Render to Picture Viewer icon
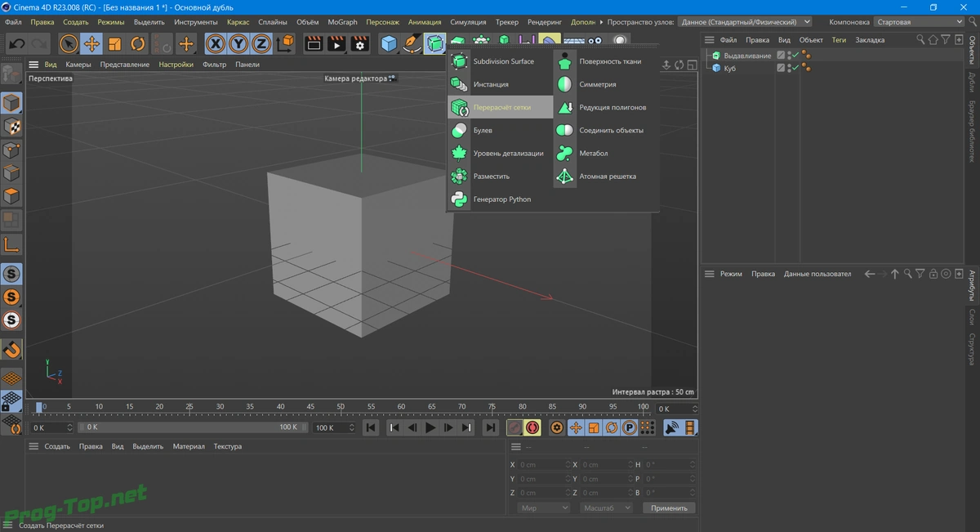980x532 pixels. [x=336, y=43]
